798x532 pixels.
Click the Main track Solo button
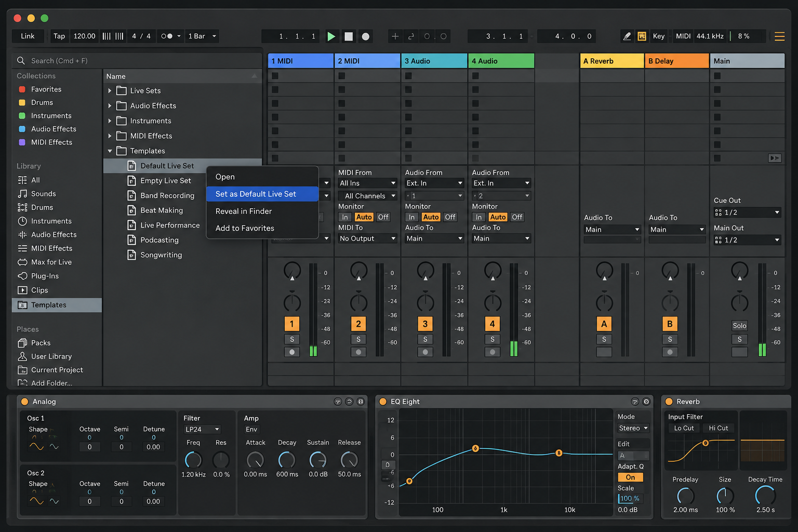[739, 326]
